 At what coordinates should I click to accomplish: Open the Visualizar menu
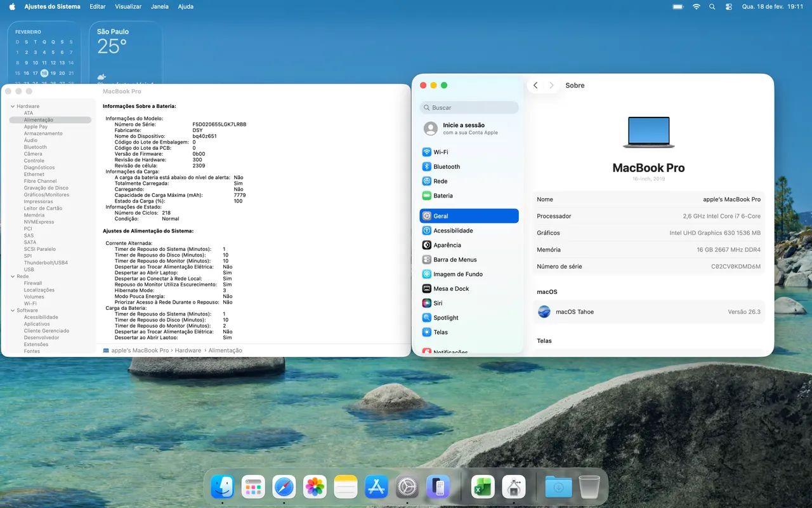point(128,6)
